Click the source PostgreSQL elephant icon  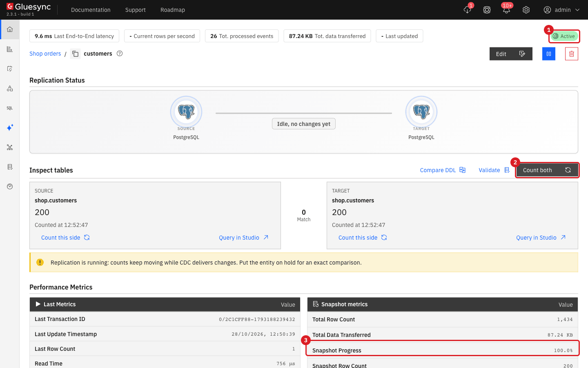[186, 112]
